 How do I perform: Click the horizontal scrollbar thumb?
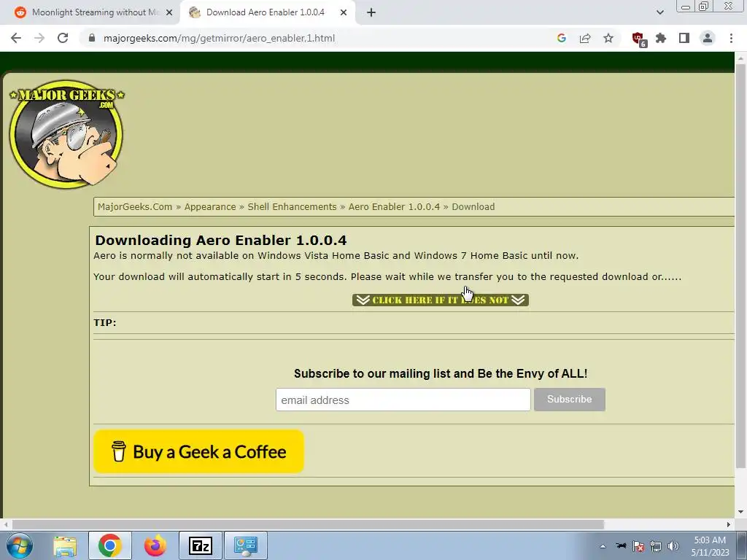309,524
